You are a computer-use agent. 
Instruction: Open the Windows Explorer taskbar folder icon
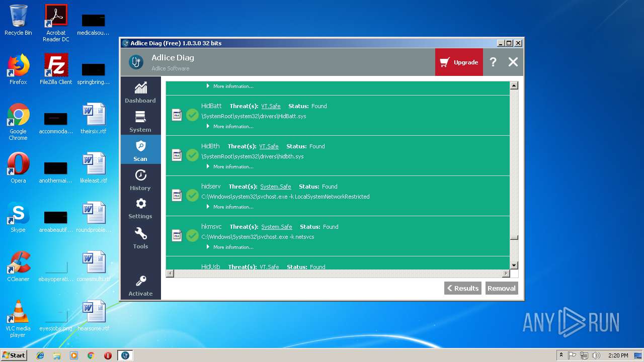pos(57,355)
